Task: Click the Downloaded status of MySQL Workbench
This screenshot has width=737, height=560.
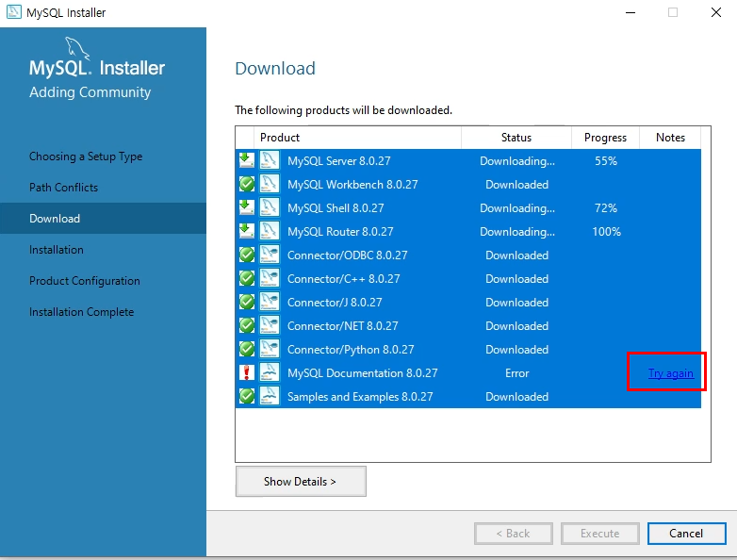Action: pos(517,185)
